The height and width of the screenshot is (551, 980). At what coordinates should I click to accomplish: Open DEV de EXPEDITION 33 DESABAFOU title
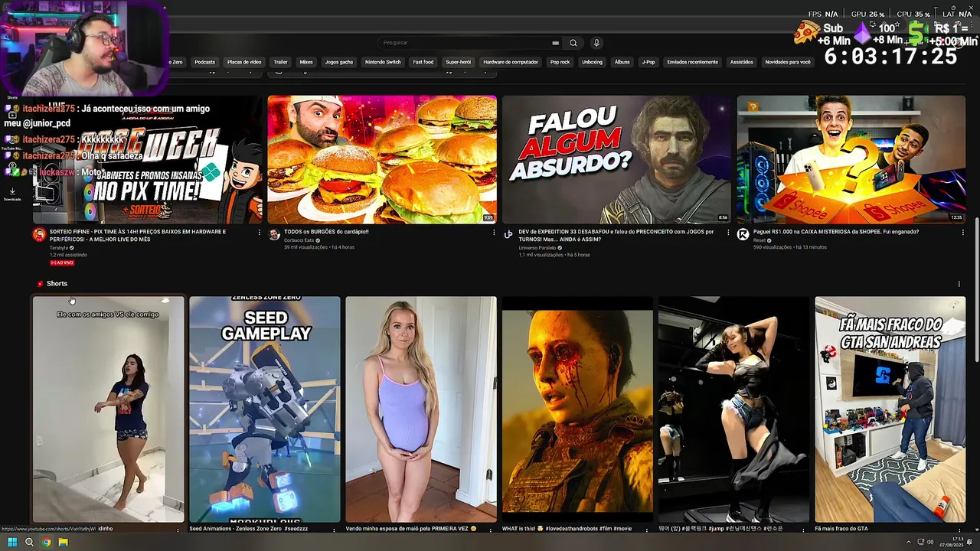616,236
